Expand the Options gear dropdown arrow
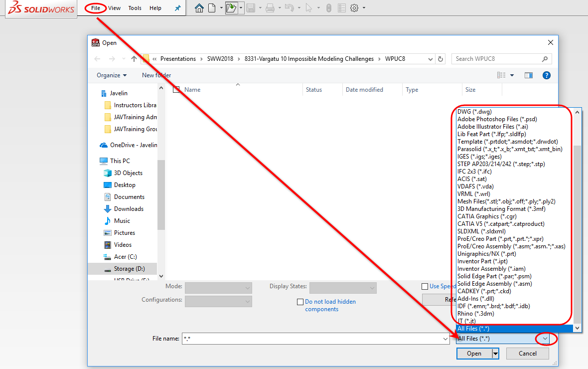The image size is (588, 369). point(364,8)
